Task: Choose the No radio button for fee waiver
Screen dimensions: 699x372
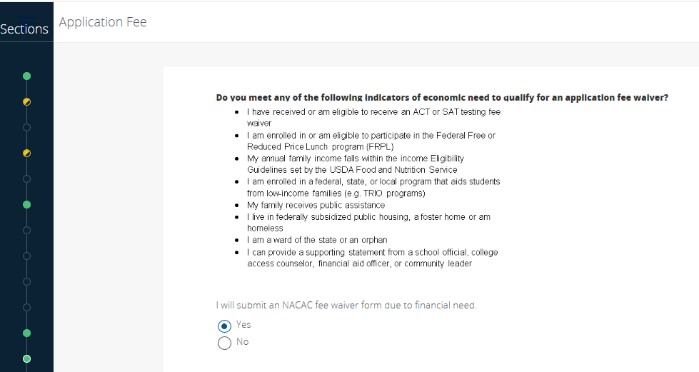Action: click(x=224, y=343)
